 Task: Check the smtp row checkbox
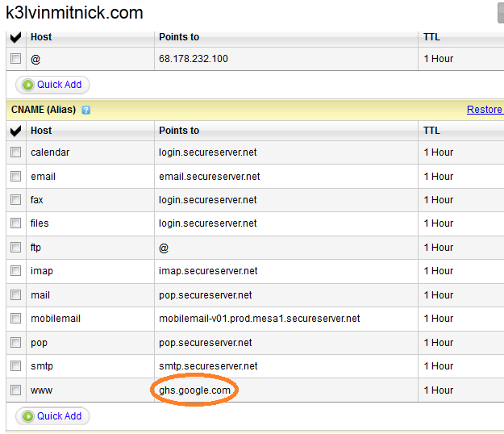[x=15, y=366]
